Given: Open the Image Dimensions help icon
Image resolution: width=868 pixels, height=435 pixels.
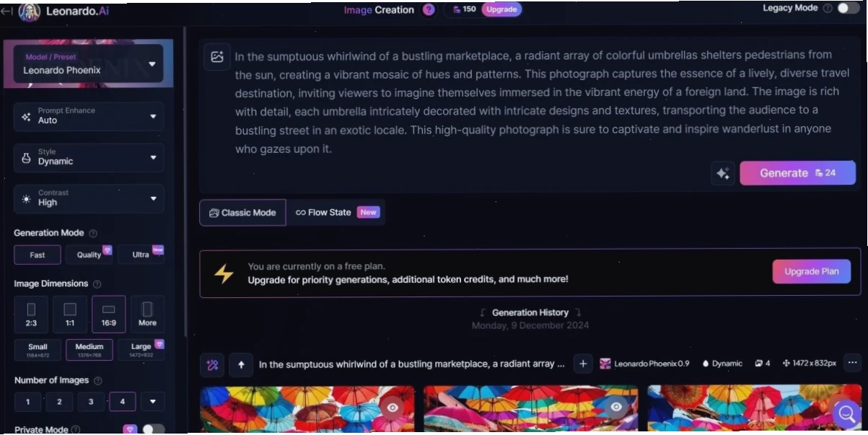Looking at the screenshot, I should coord(97,284).
